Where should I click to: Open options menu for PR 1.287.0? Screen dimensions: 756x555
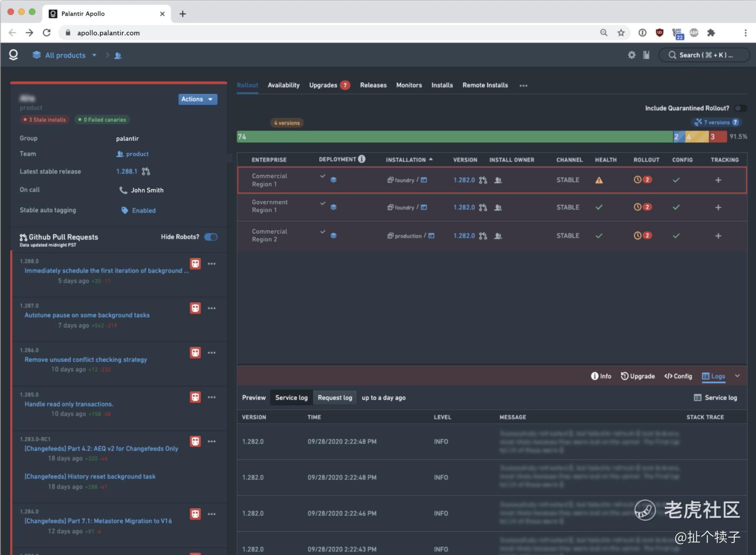(x=211, y=308)
